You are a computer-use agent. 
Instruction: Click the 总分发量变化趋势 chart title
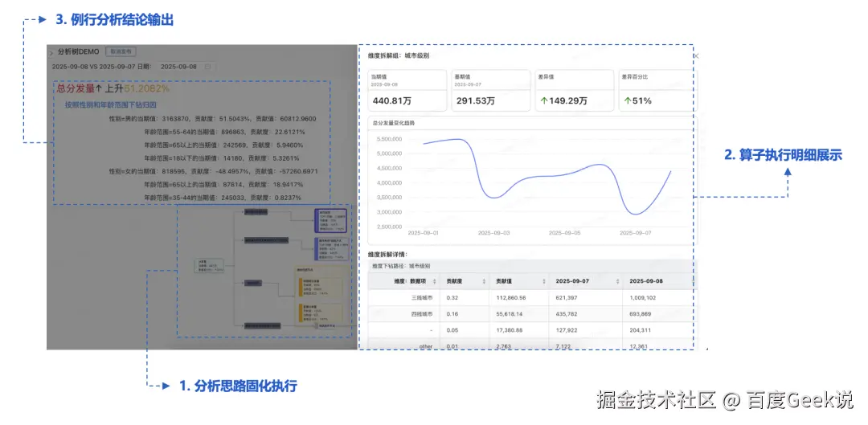pos(393,122)
